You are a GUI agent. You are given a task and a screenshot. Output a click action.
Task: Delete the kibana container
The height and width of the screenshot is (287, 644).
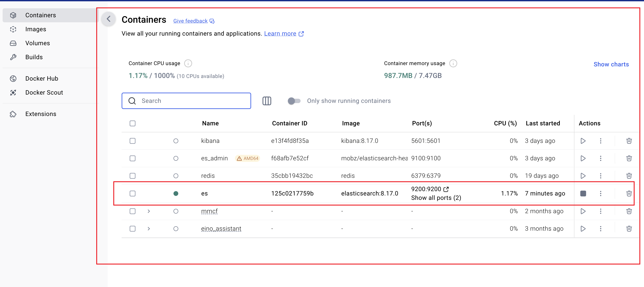click(629, 141)
